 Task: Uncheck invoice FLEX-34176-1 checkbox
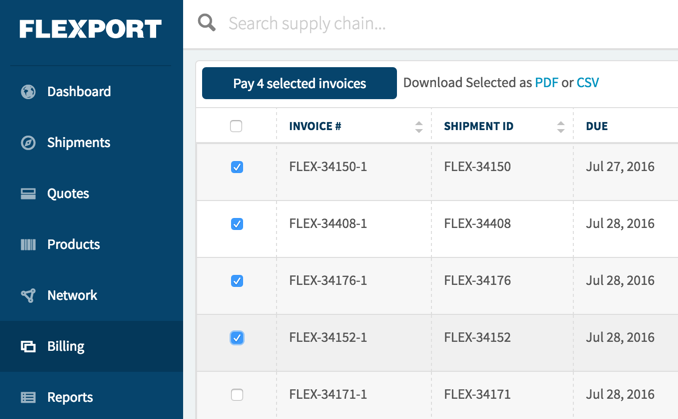tap(237, 281)
